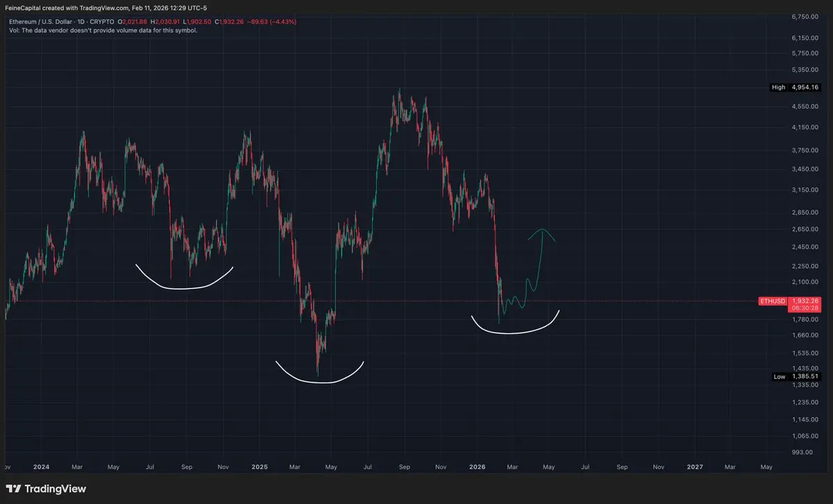Screen dimensions: 833x504
Task: Click the 2,100.00 price axis label
Action: click(x=805, y=282)
